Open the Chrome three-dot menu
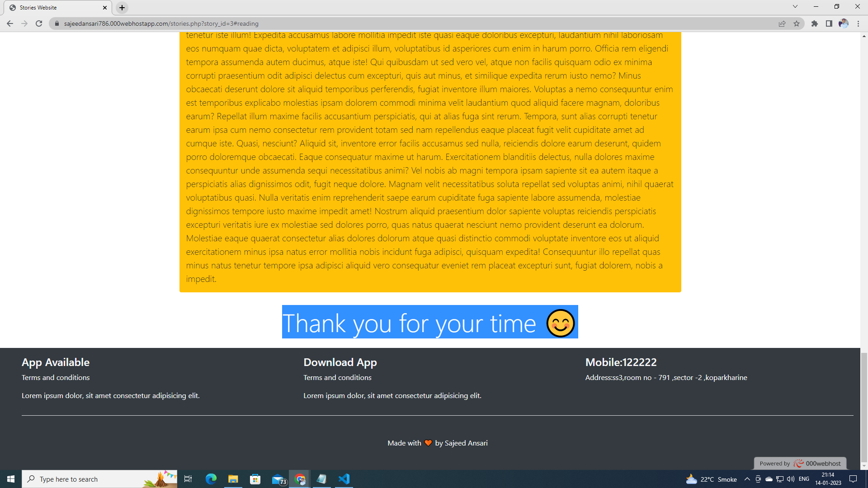 point(859,23)
